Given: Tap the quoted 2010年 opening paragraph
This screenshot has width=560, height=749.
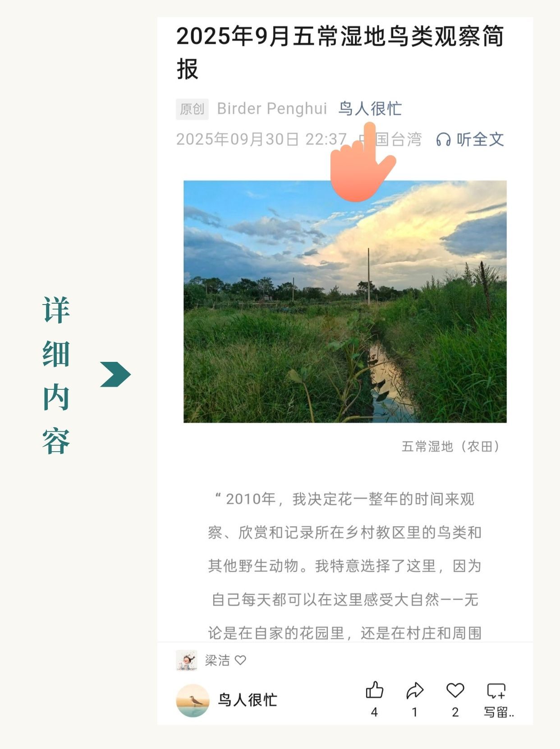Looking at the screenshot, I should (x=345, y=566).
